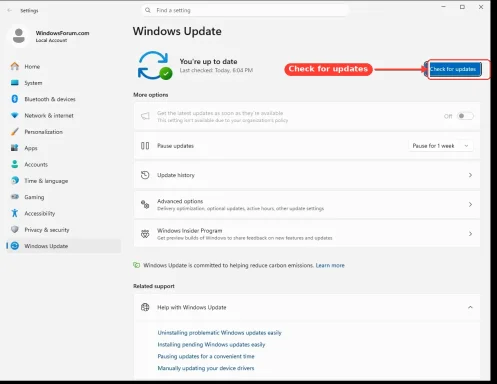Click the Privacy & security shield icon
Screen dimensions: 497x384
tap(15, 230)
